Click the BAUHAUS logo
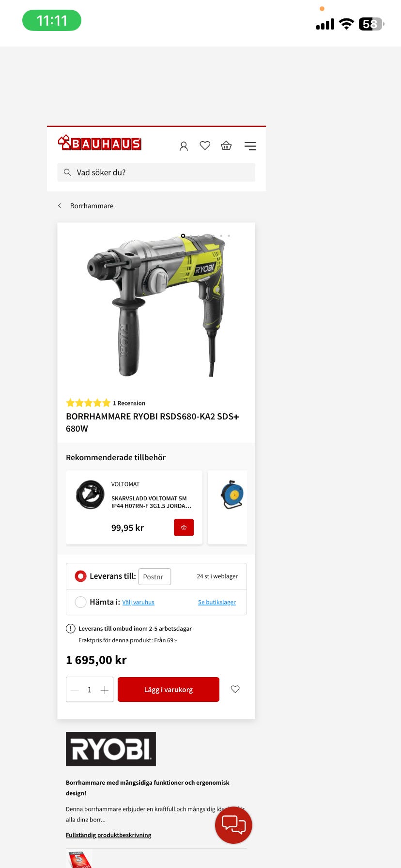Viewport: 401px width, 868px height. coord(99,142)
